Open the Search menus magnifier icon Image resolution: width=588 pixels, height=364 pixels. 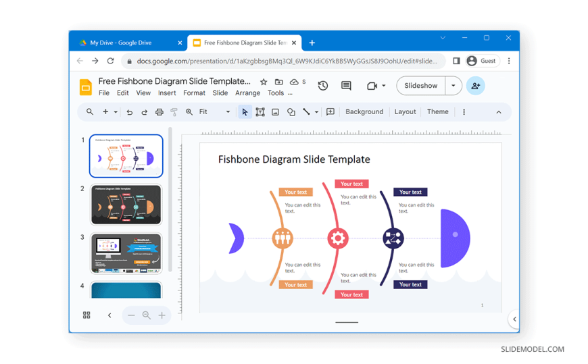(x=90, y=111)
